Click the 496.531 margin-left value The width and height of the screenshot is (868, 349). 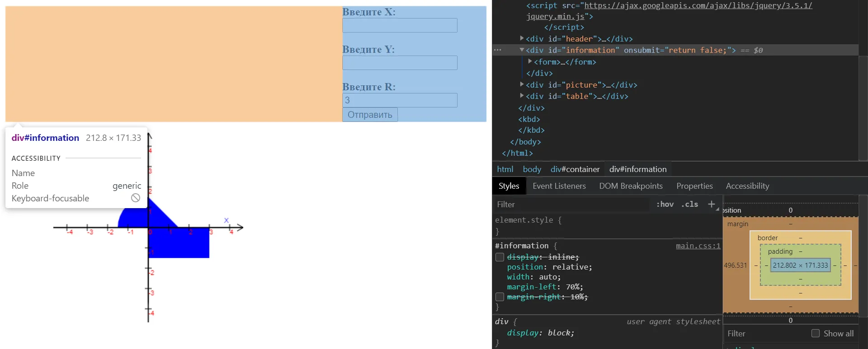pyautogui.click(x=736, y=265)
